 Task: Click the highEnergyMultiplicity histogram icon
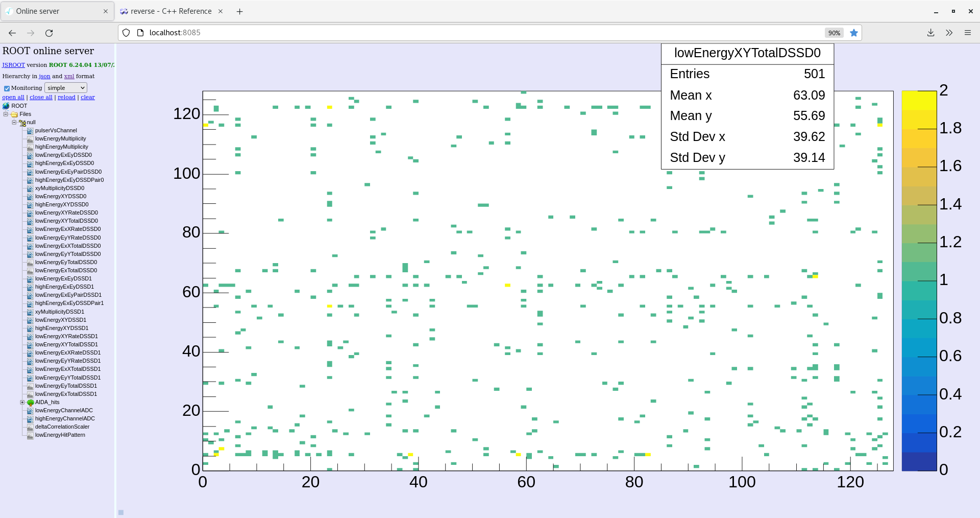[x=30, y=147]
